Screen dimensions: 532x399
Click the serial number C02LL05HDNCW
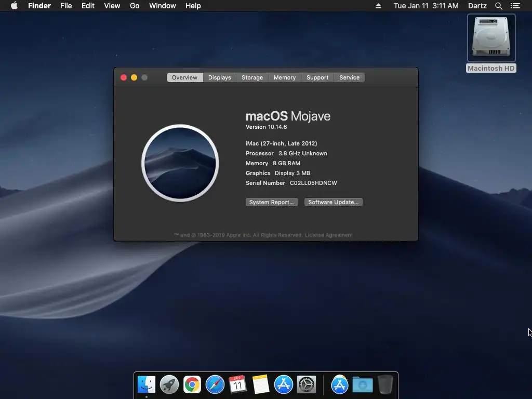(x=313, y=183)
